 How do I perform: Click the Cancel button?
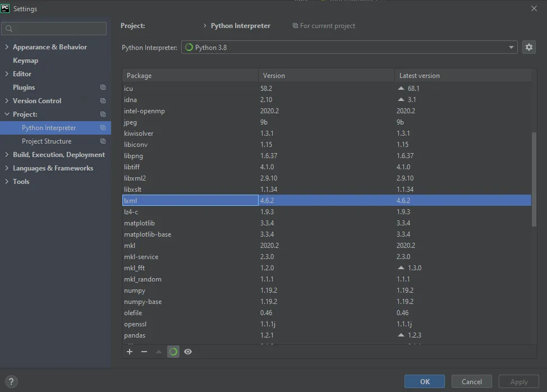click(x=472, y=381)
